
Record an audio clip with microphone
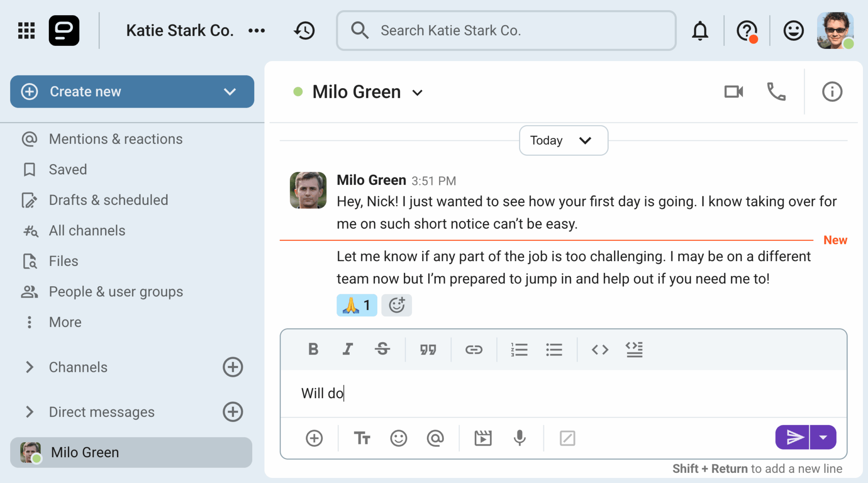click(x=520, y=438)
